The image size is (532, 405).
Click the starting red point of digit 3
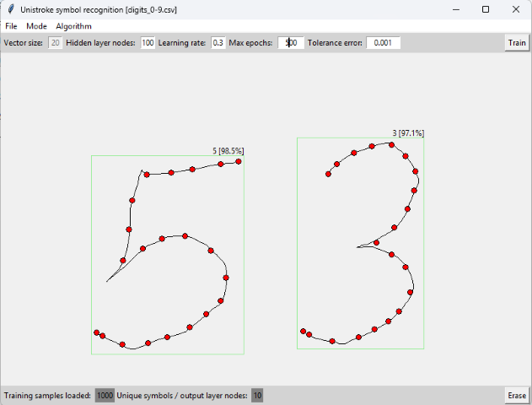coord(329,174)
